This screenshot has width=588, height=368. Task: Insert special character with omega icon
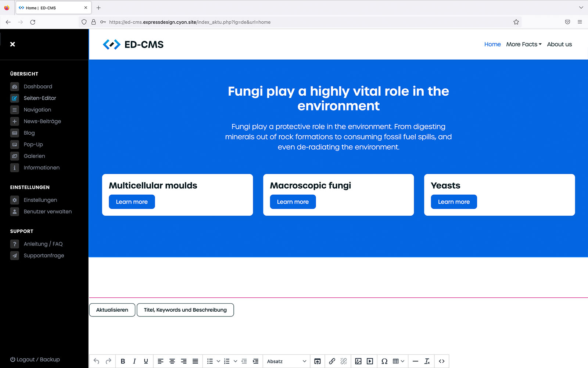(384, 361)
